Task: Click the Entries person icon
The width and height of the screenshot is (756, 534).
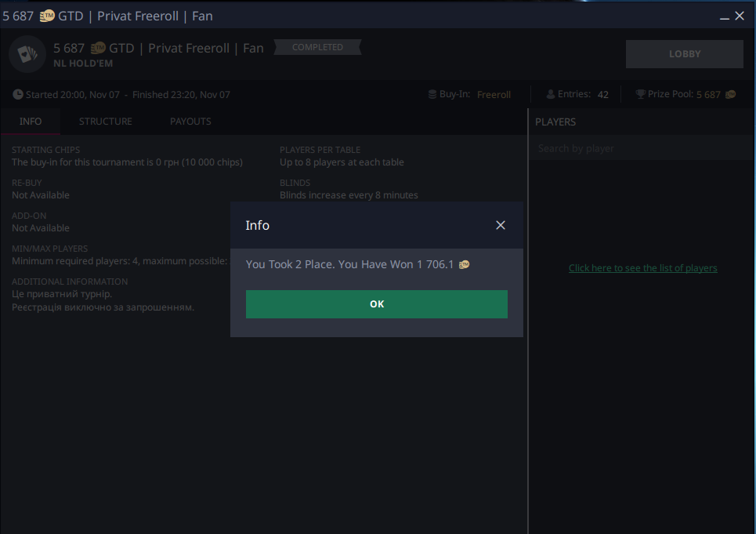Action: click(551, 94)
